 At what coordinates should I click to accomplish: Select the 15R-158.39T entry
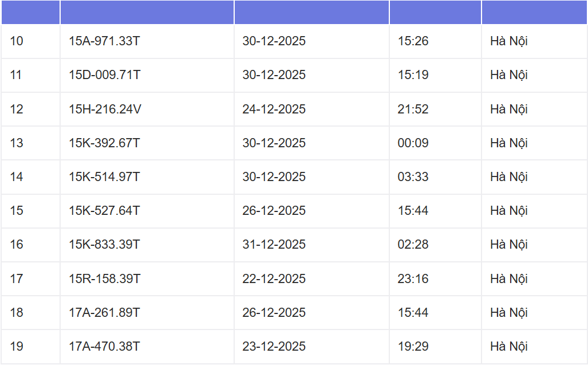(x=105, y=279)
